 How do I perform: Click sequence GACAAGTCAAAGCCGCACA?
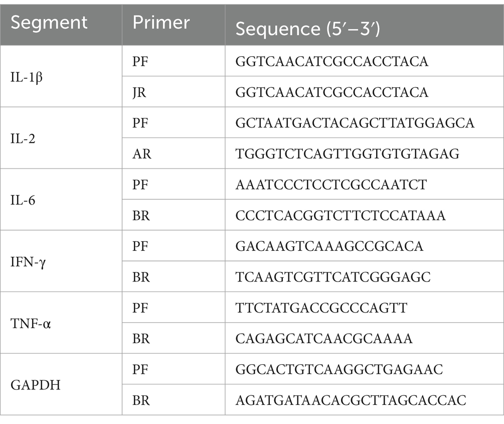(x=329, y=246)
